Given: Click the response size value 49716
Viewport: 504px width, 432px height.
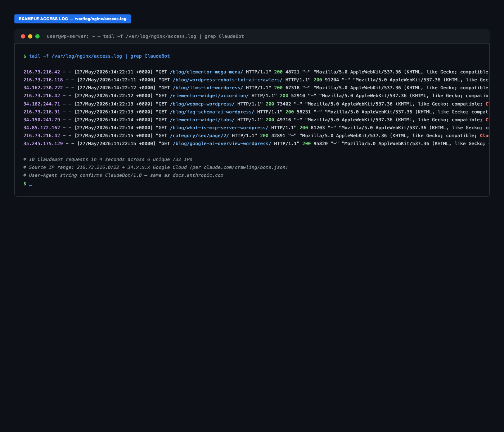Looking at the screenshot, I should (284, 120).
